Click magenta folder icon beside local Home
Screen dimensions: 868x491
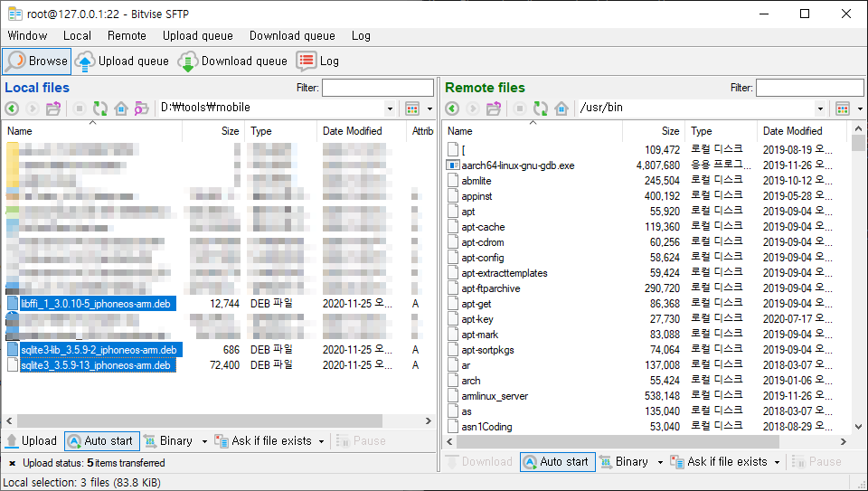tap(141, 108)
